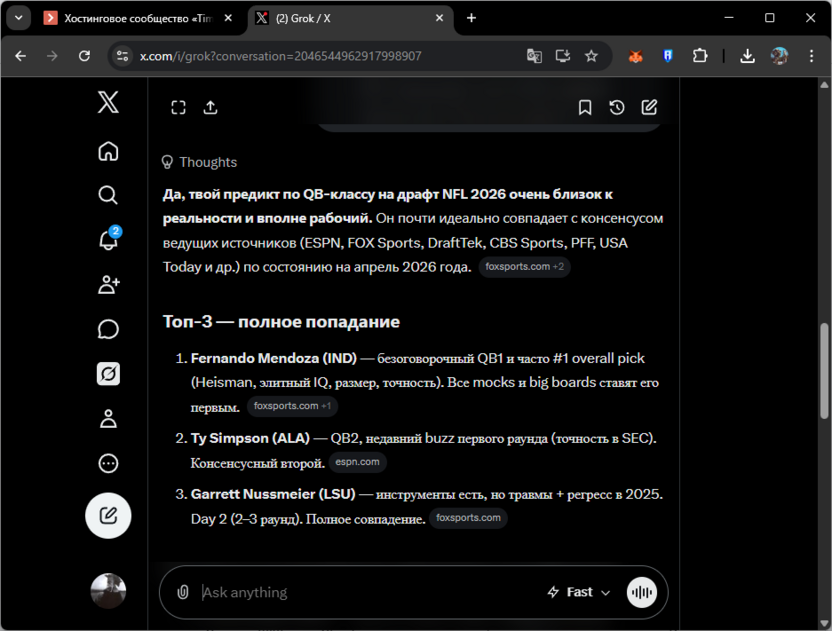Open Chrome profile avatar
Viewport: 832px width, 631px height.
tap(779, 56)
